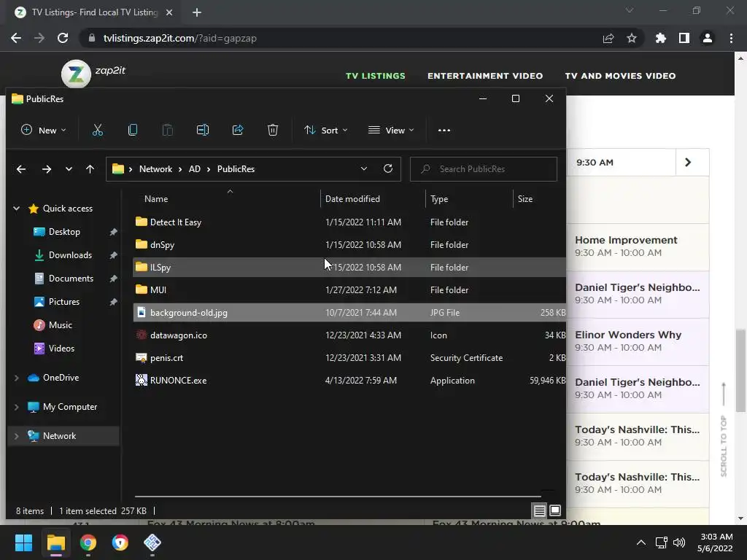Click Network in the breadcrumb path

pos(156,169)
